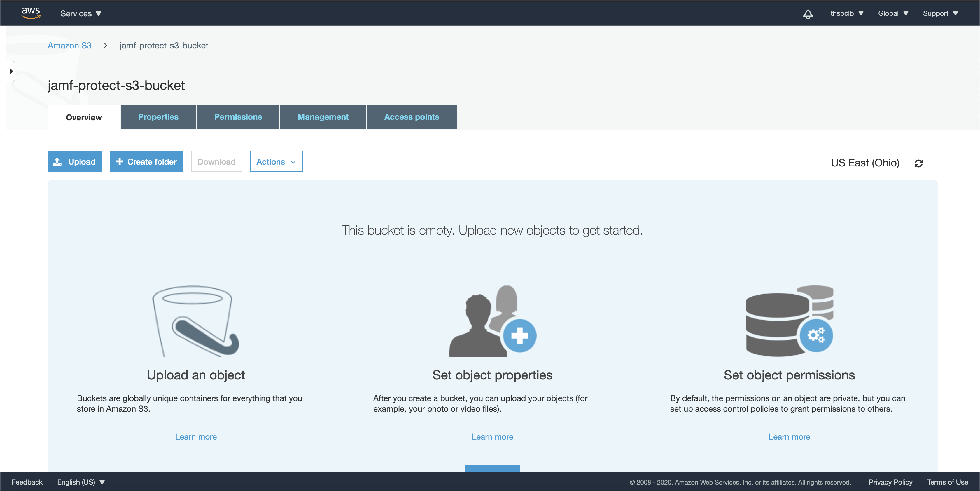The image size is (980, 491).
Task: Click the 'By default, the permissions' description
Action: (x=788, y=403)
